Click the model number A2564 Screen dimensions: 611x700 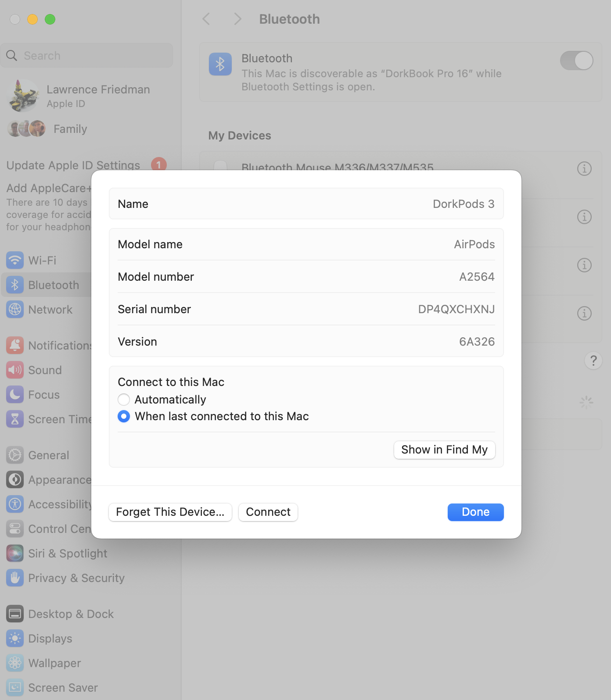click(477, 277)
